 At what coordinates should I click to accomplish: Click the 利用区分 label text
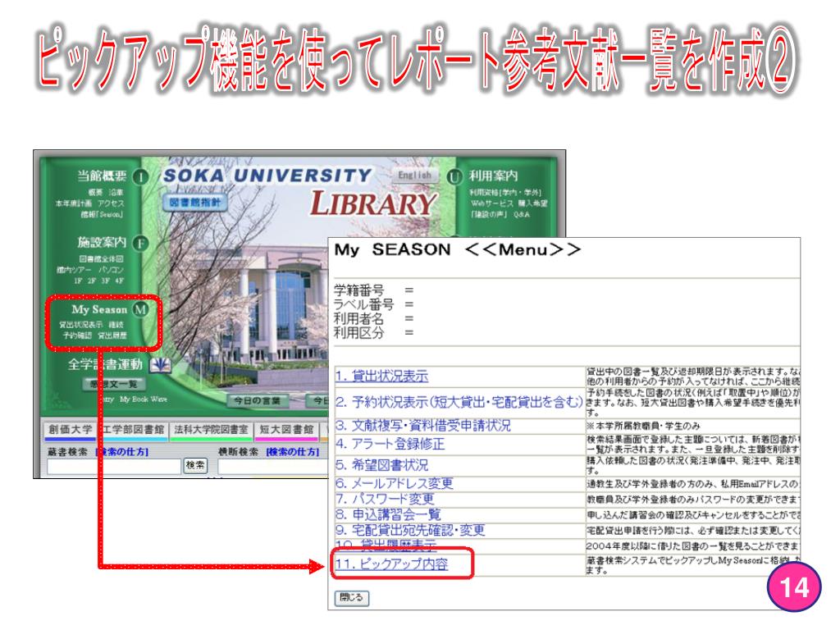coord(359,333)
